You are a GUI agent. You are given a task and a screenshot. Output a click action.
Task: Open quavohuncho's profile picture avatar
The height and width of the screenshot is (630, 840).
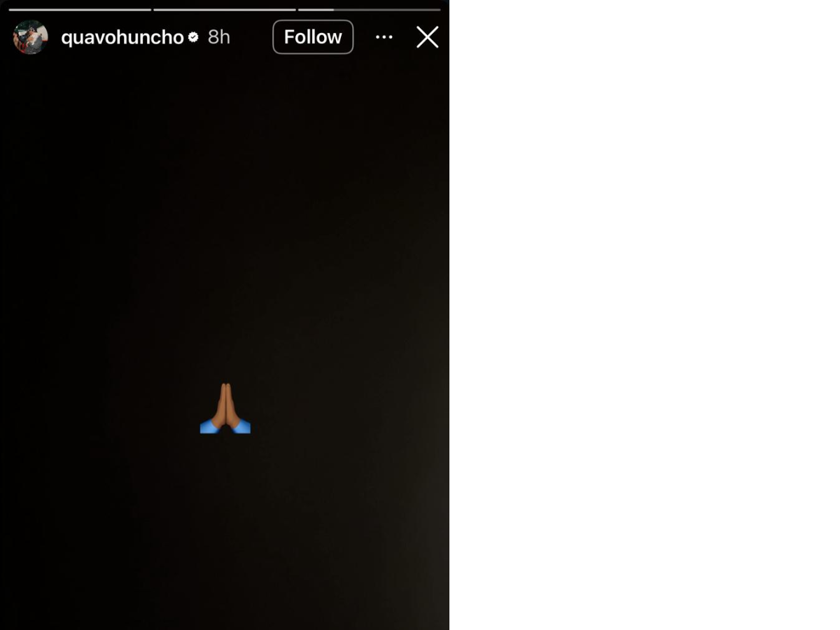30,37
